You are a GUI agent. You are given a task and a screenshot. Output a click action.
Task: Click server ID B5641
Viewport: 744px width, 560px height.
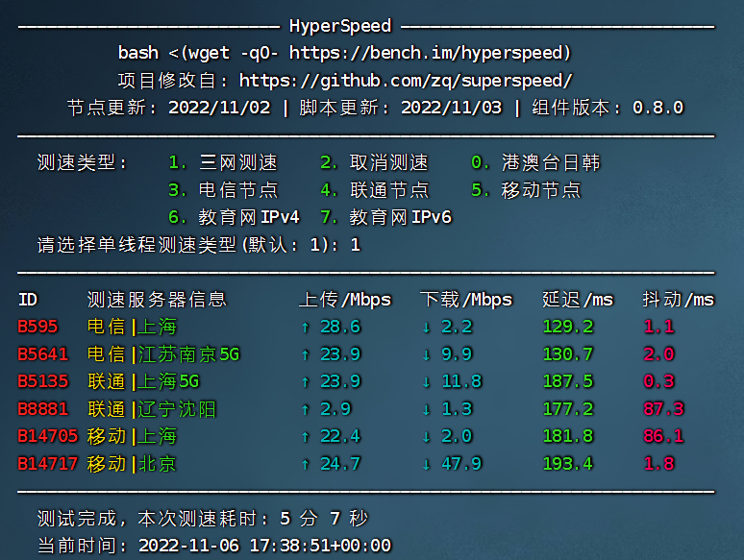tap(42, 354)
